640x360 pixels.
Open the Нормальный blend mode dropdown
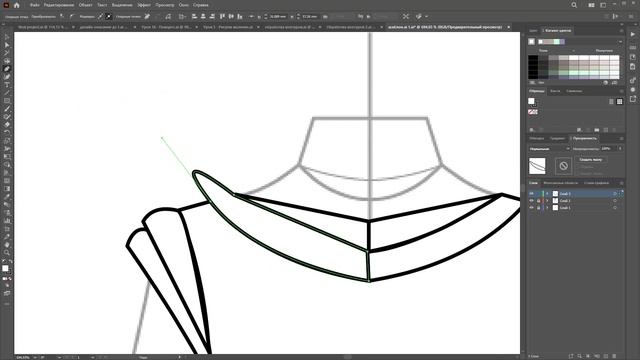(549, 149)
